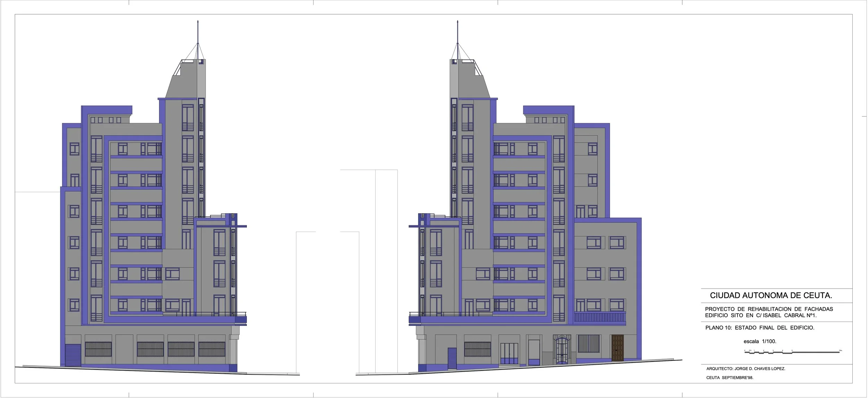Image resolution: width=868 pixels, height=398 pixels.
Task: Click the ornate arched entrance door
Action: pos(561,349)
